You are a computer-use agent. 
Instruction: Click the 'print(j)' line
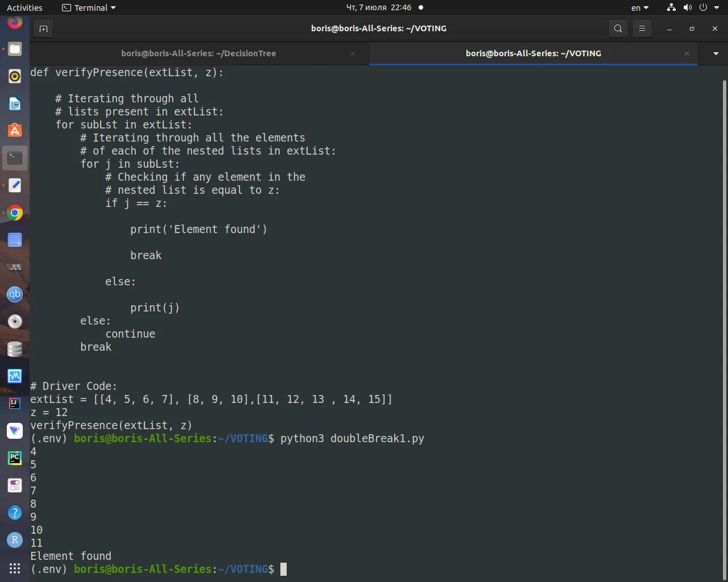[x=155, y=307]
